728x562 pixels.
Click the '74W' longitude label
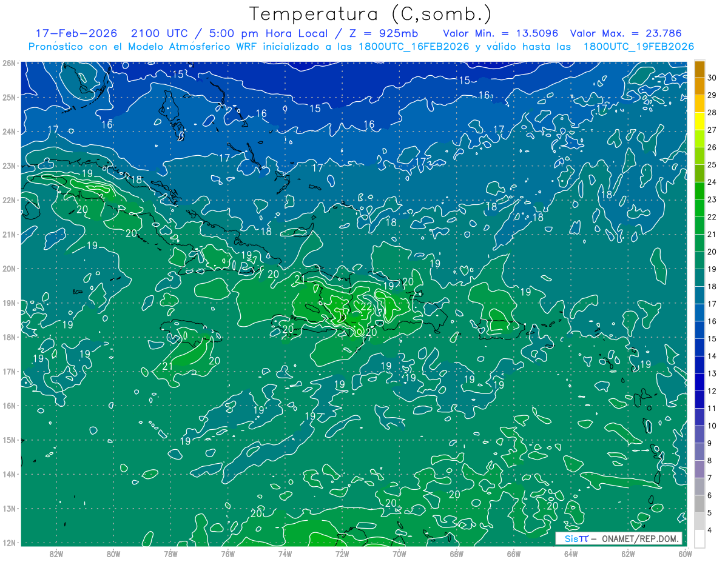coord(285,554)
